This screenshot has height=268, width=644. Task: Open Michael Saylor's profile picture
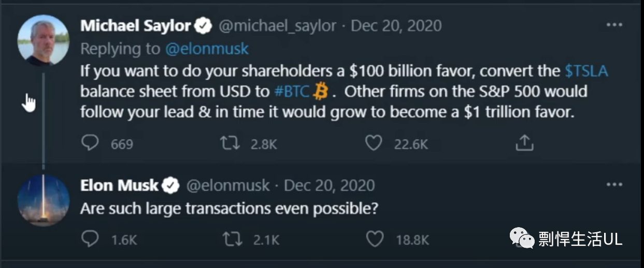tap(43, 40)
